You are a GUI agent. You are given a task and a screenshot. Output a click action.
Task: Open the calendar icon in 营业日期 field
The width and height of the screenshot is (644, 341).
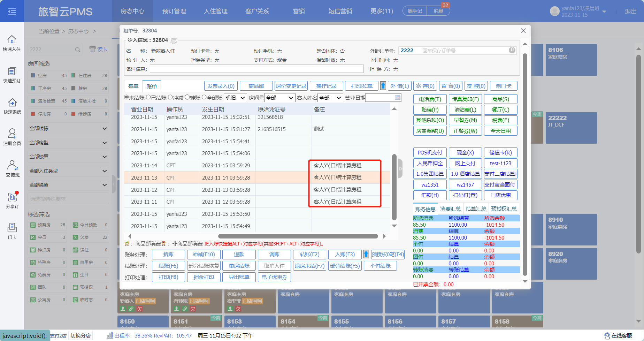click(398, 97)
